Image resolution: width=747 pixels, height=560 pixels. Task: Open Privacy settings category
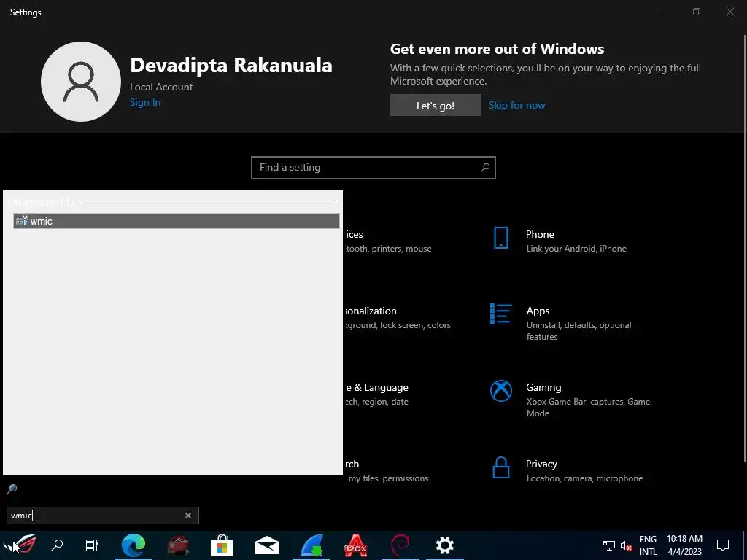[567, 470]
